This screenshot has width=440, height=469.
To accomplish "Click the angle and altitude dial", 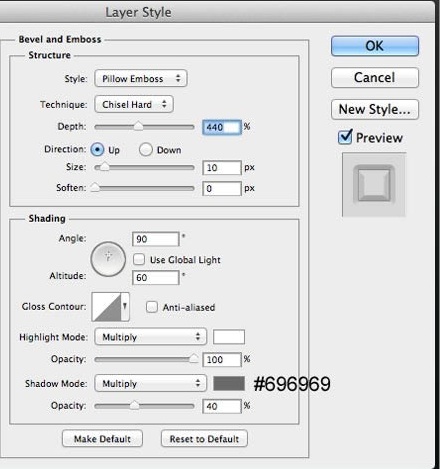I will (x=108, y=259).
